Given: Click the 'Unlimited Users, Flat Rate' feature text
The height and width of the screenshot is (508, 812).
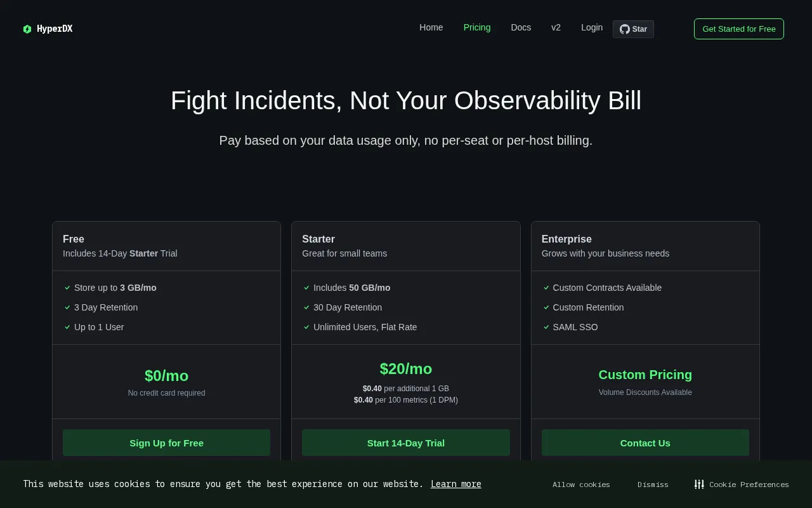Looking at the screenshot, I should [x=365, y=327].
